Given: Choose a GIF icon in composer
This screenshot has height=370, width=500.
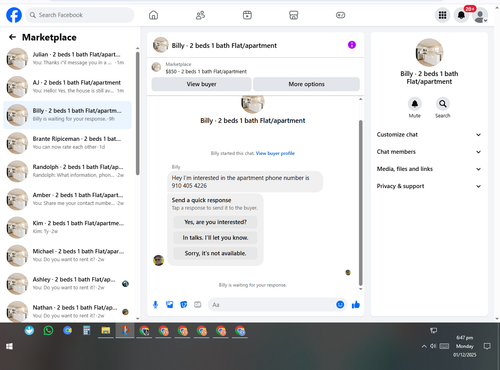Looking at the screenshot, I should [198, 305].
